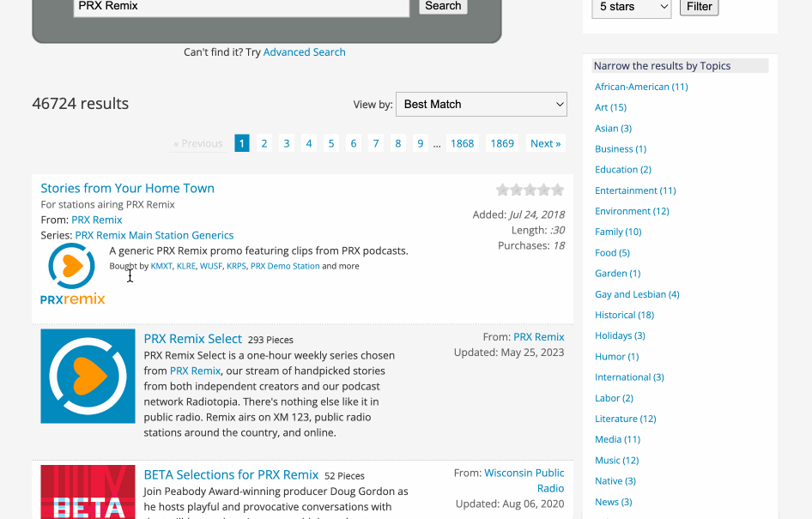The width and height of the screenshot is (812, 519).
Task: Open the 5 stars rating dropdown
Action: 631,7
